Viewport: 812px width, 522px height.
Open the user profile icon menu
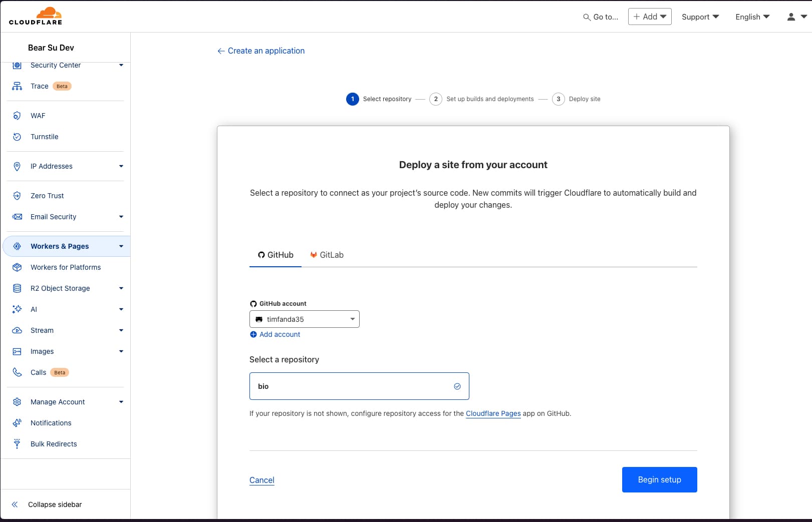coord(796,17)
